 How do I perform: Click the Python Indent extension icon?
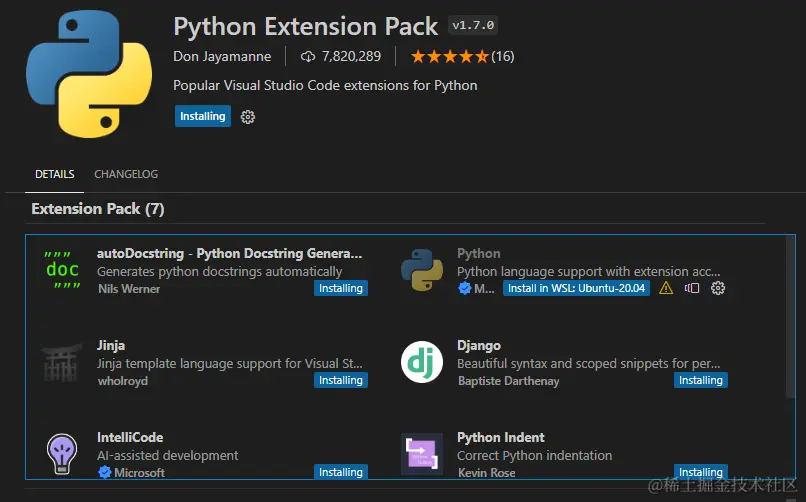[x=421, y=453]
